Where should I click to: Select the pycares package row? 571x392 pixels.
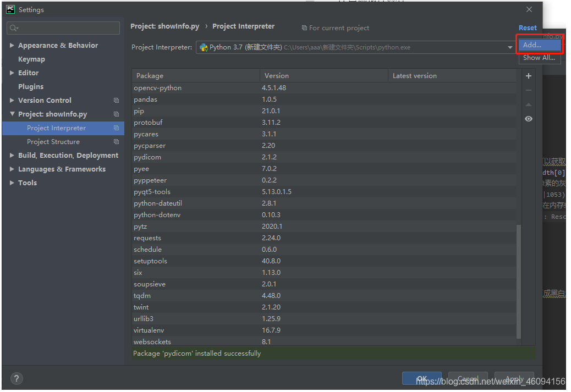pyautogui.click(x=324, y=134)
